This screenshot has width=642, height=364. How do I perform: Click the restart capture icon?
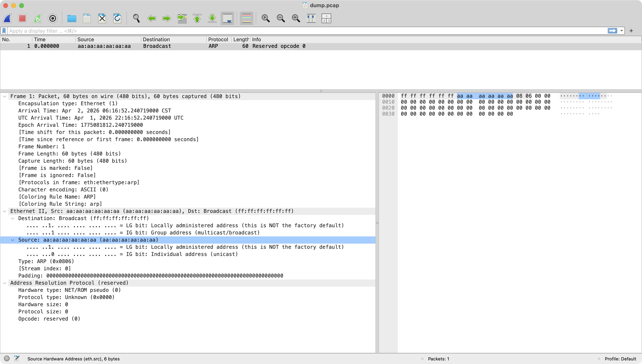38,18
